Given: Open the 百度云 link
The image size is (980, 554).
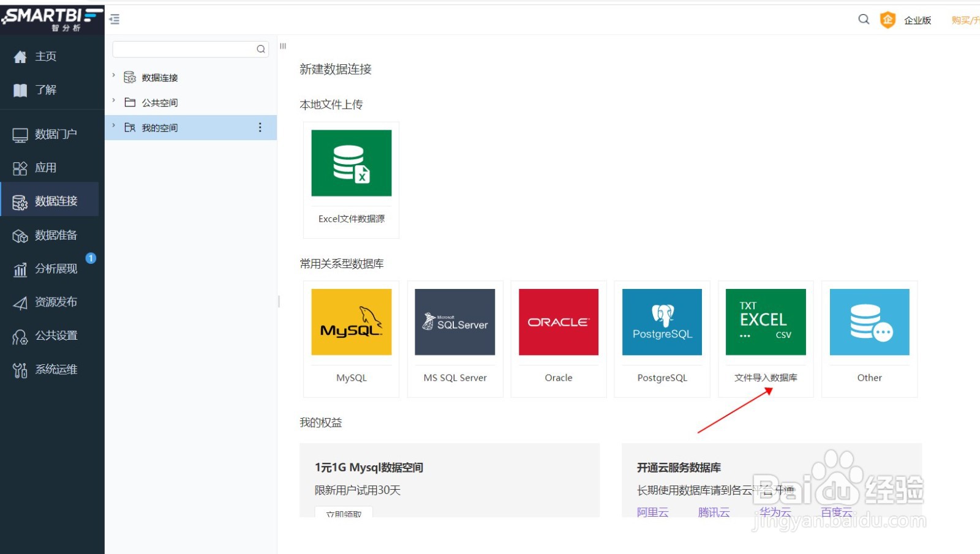Looking at the screenshot, I should (x=837, y=512).
